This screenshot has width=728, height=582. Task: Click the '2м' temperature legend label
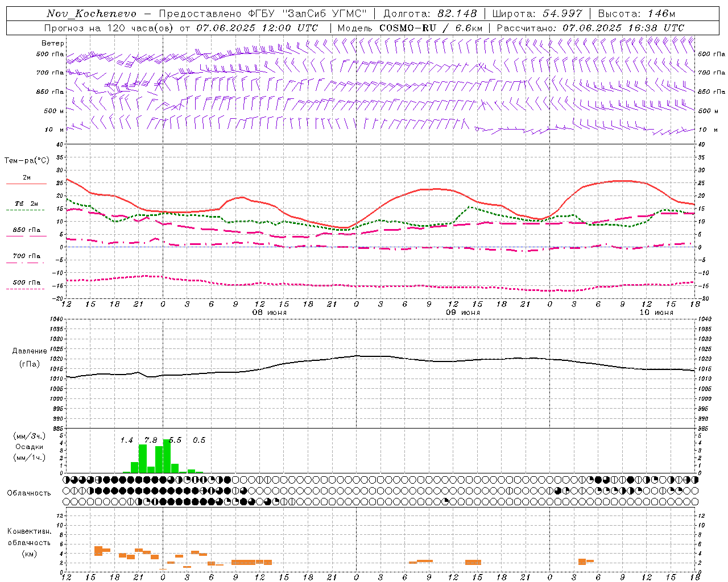(x=27, y=177)
